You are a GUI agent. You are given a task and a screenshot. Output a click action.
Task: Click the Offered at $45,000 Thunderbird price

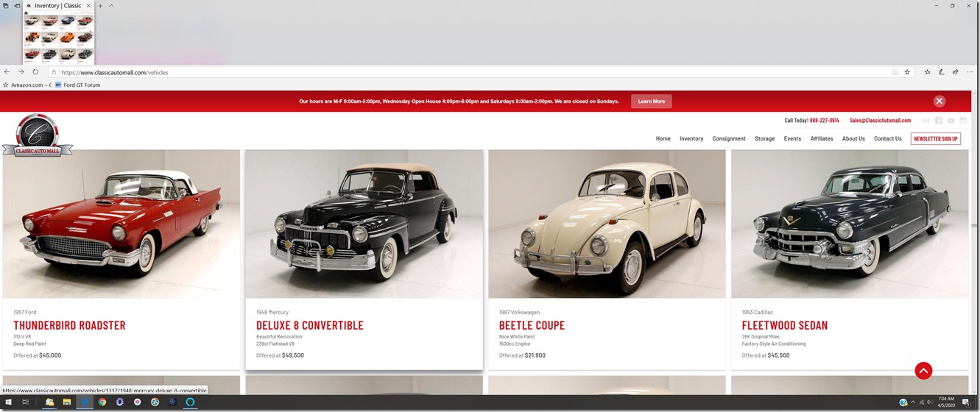(37, 355)
